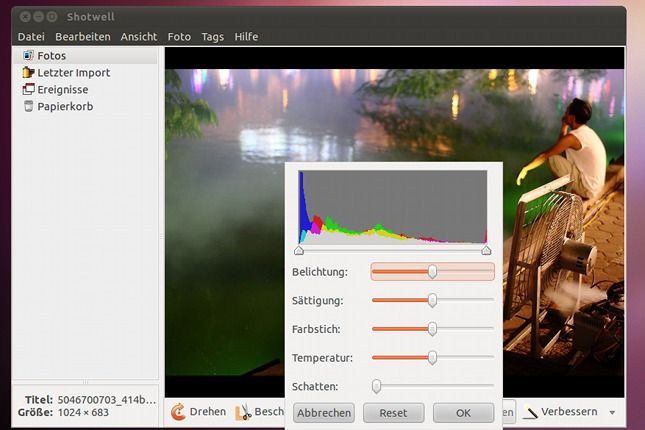
Task: Click the Temperatur slider handle
Action: (x=432, y=357)
